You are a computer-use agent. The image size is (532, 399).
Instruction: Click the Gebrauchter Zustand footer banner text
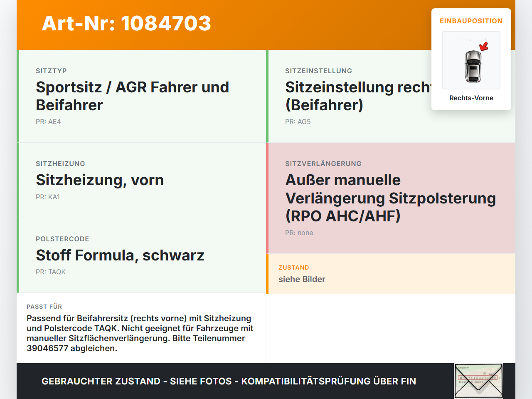pyautogui.click(x=229, y=381)
